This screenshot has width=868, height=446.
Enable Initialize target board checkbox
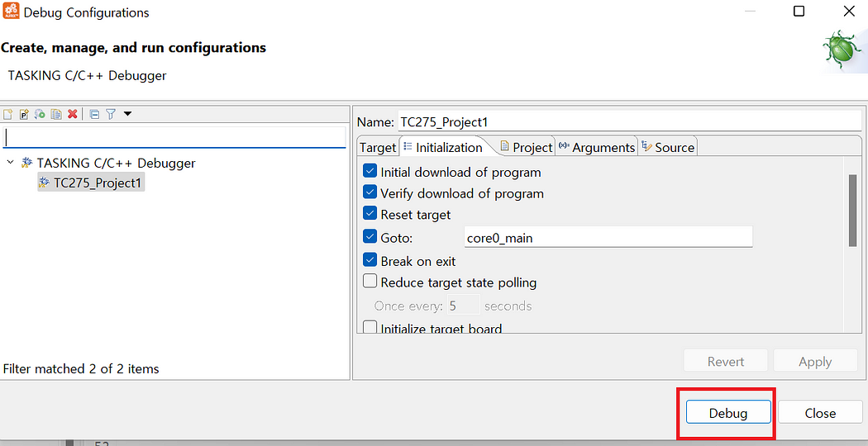[x=370, y=327]
